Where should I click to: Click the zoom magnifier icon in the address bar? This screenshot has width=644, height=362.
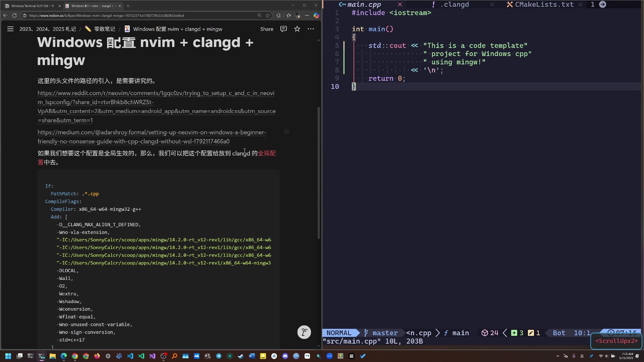[259, 15]
